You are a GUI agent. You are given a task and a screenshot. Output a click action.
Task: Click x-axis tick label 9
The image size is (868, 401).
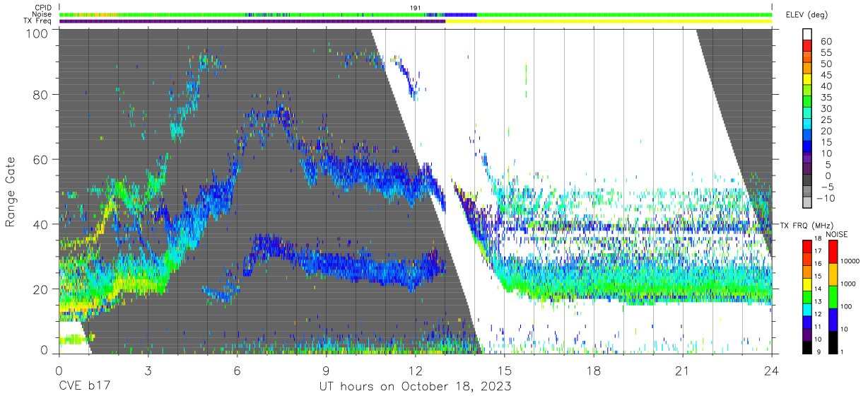click(326, 370)
